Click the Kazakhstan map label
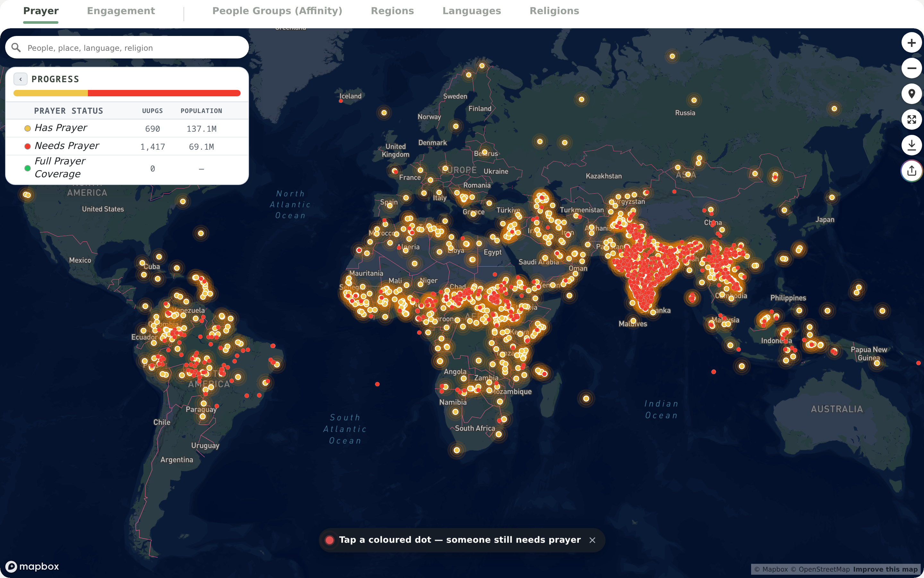The image size is (924, 578). (604, 176)
